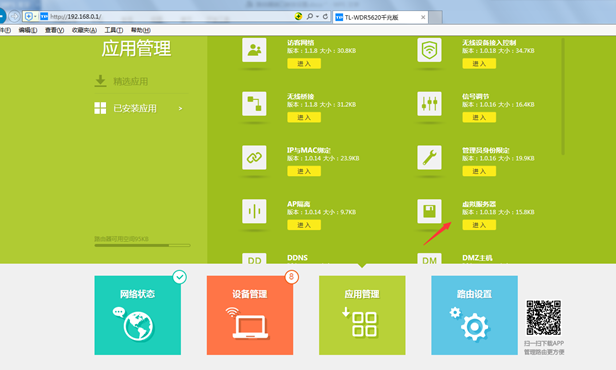Open the 设备管理 tile

tap(250, 315)
